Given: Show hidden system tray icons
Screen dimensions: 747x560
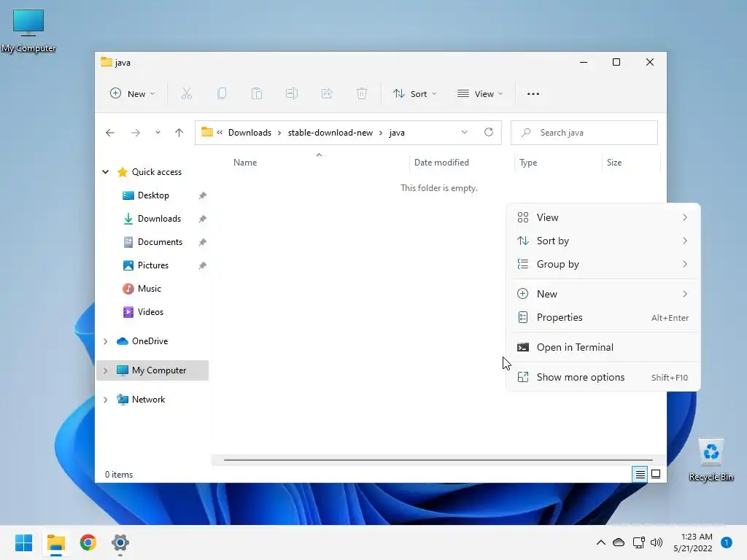Looking at the screenshot, I should point(601,542).
